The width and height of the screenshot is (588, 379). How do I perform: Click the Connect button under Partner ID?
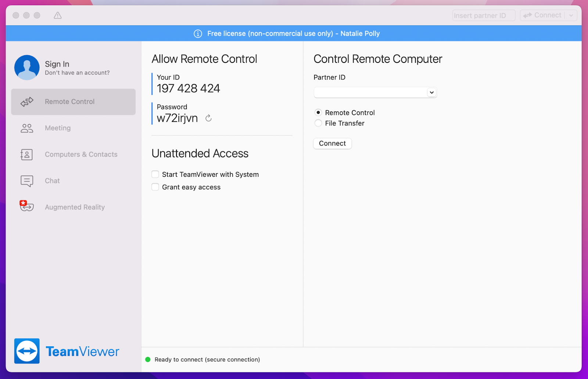[x=333, y=143]
